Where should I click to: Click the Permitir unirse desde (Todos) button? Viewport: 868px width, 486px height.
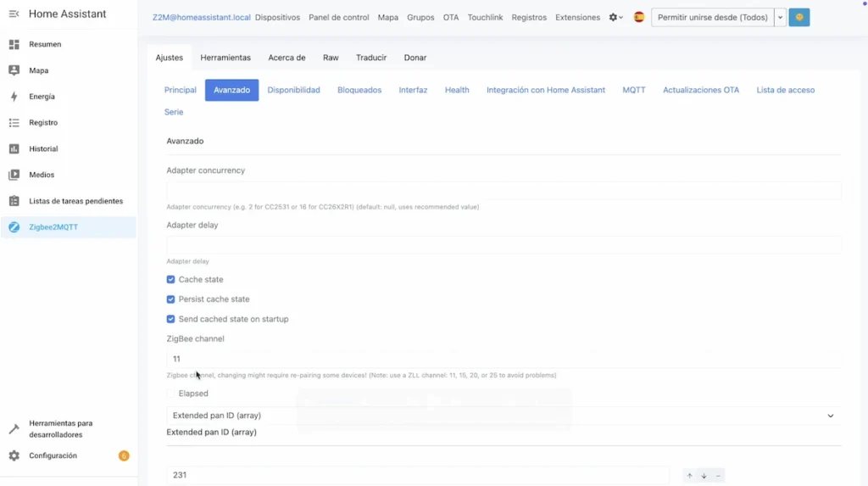click(x=712, y=17)
